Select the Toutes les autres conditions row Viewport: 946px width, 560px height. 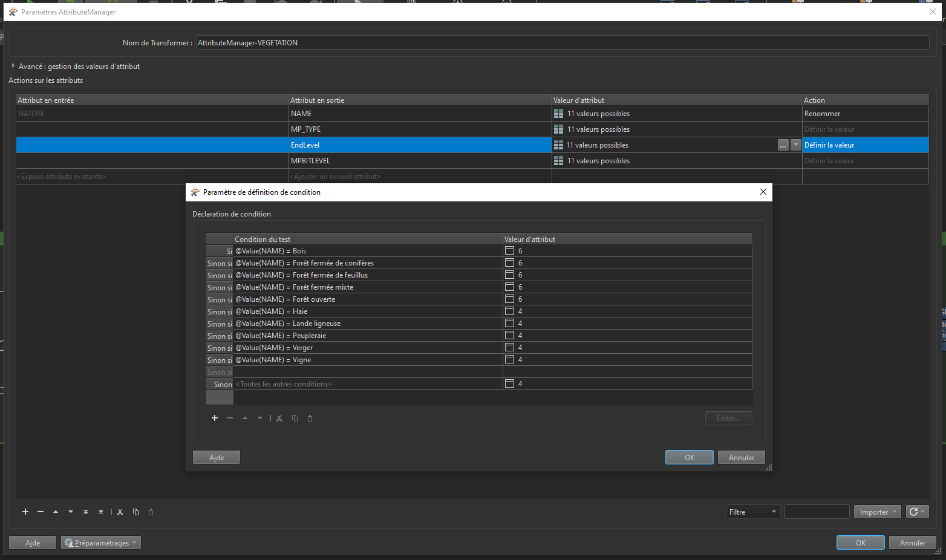[x=368, y=383]
